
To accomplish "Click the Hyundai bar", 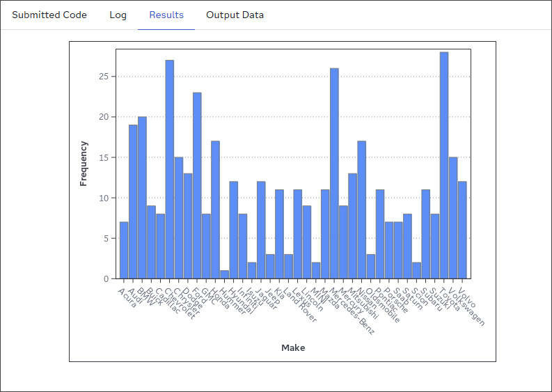I will [234, 230].
